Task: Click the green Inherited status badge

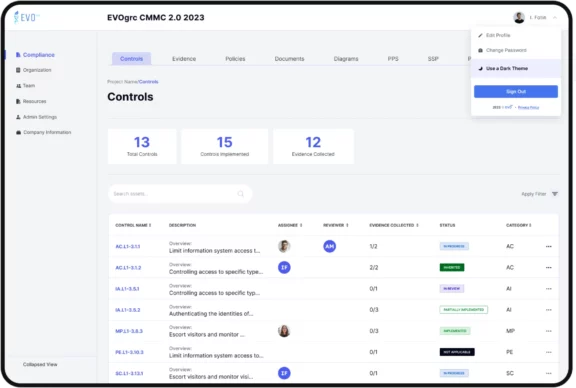Action: click(x=452, y=267)
